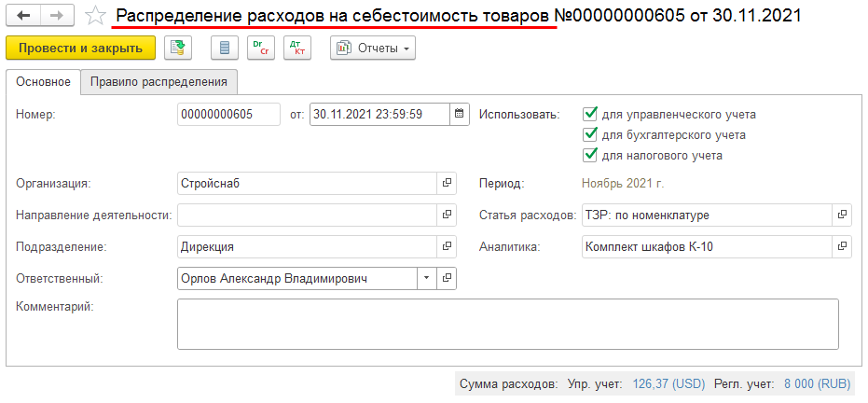This screenshot has width=868, height=403.
Task: Uncheck для бухгалтерского учета
Action: pos(589,135)
